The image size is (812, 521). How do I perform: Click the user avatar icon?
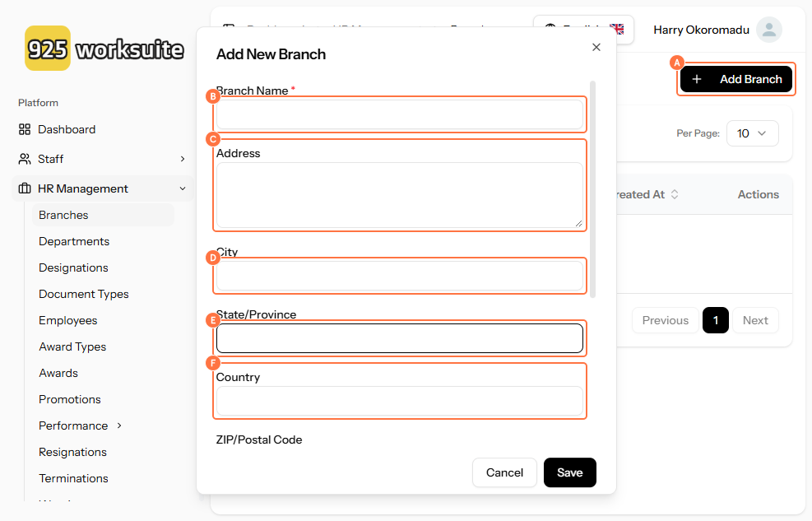[768, 30]
